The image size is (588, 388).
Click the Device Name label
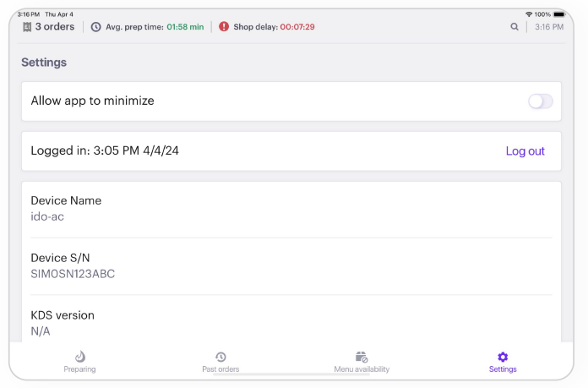[66, 200]
